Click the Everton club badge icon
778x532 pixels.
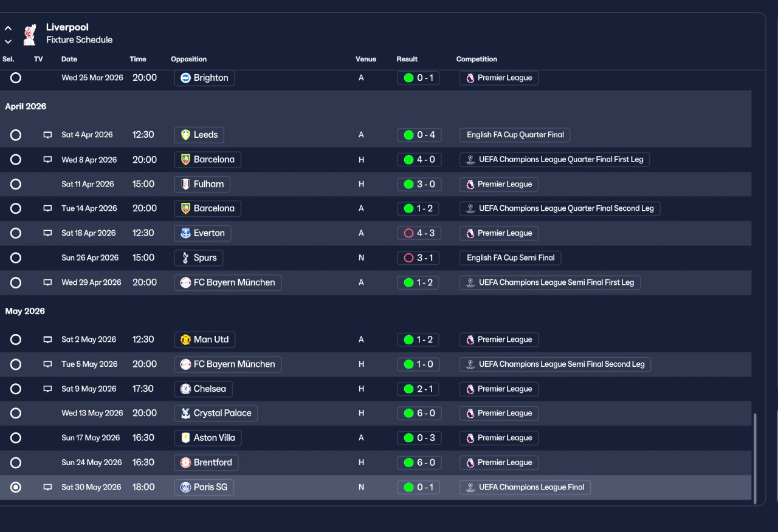click(x=185, y=233)
